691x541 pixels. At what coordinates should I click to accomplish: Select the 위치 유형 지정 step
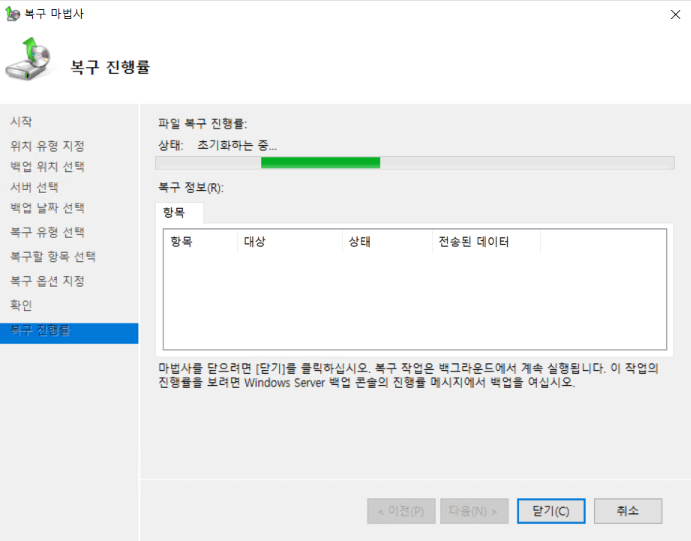(x=47, y=146)
